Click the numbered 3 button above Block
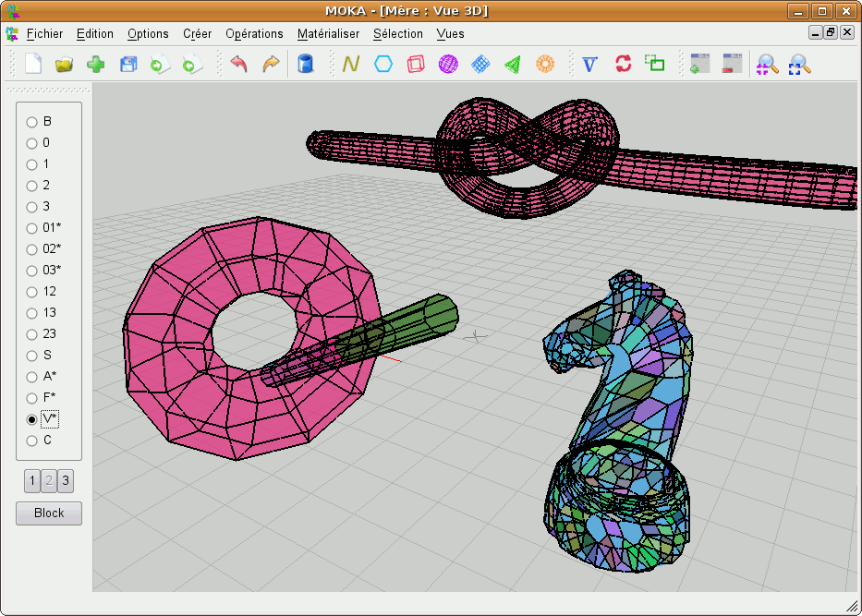The image size is (862, 616). [x=66, y=480]
